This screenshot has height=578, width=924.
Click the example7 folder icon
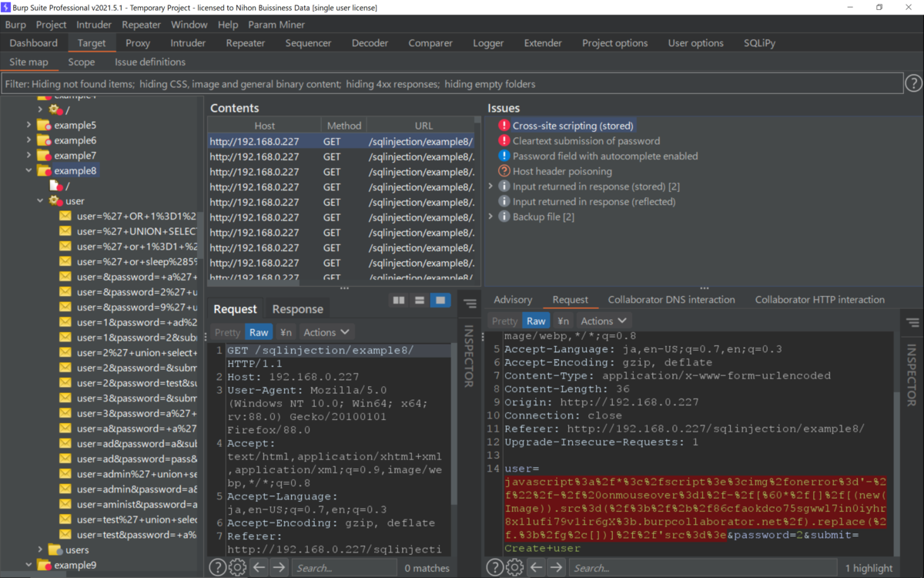tap(44, 156)
